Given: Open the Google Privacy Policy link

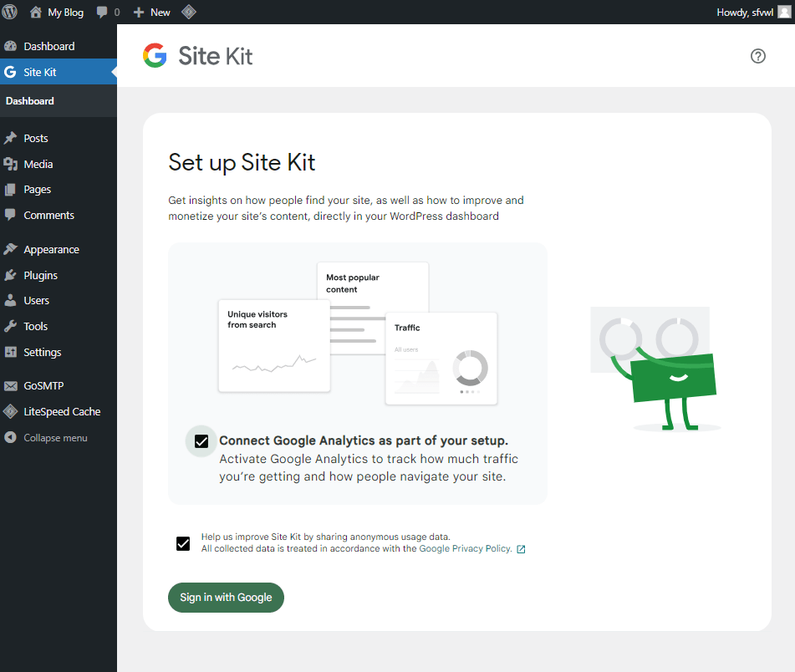Looking at the screenshot, I should [x=465, y=549].
